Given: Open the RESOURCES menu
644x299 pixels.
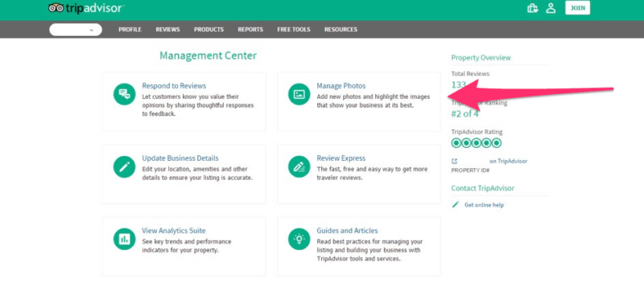Looking at the screenshot, I should pos(341,30).
